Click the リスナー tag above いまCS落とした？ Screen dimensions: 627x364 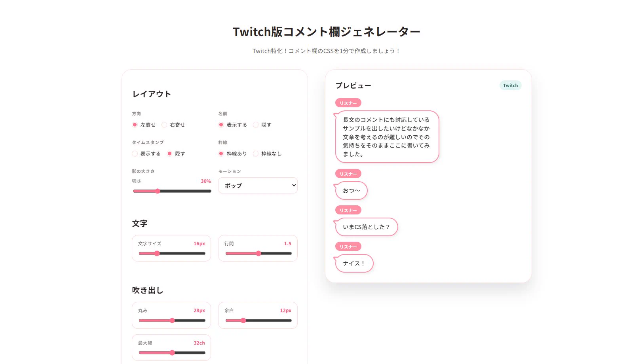tap(348, 210)
